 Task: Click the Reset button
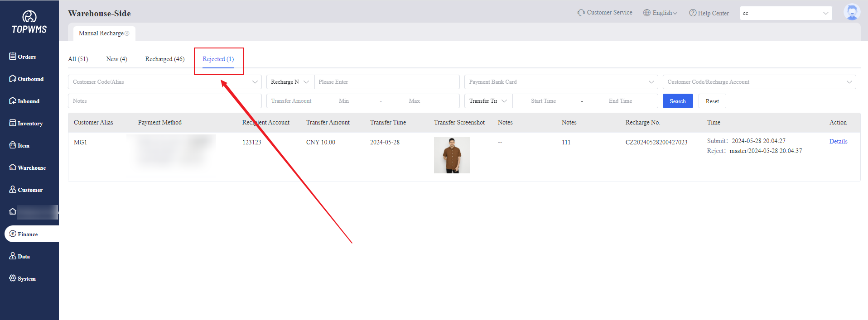pos(712,101)
